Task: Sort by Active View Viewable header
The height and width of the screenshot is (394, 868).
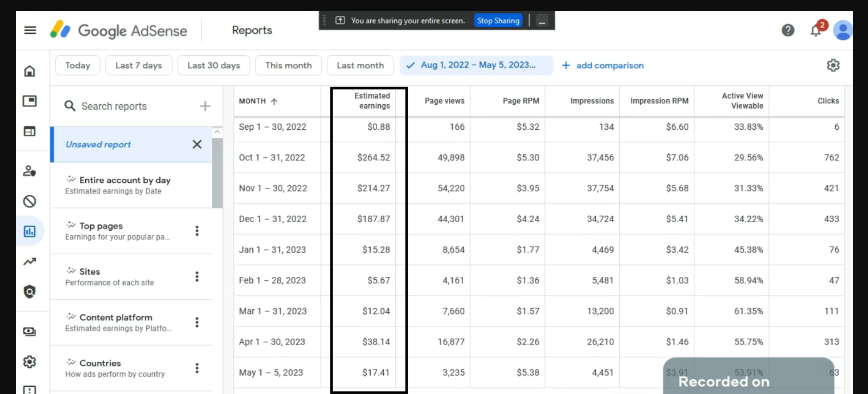Action: [742, 101]
